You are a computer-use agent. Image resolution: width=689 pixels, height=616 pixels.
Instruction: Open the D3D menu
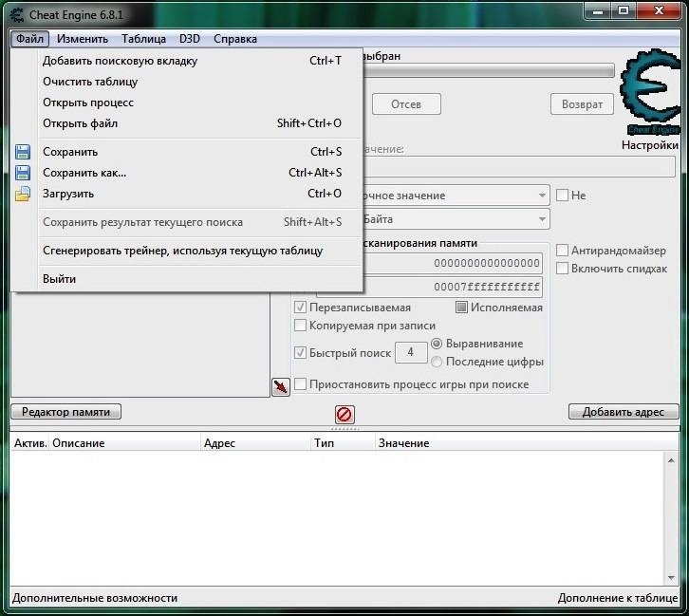coord(190,39)
